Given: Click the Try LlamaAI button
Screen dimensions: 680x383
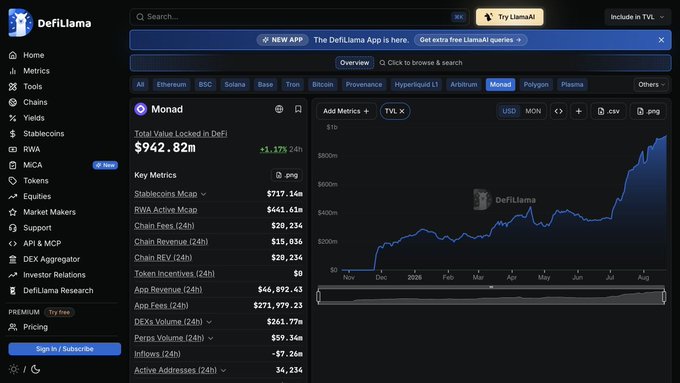Looking at the screenshot, I should click(x=510, y=17).
